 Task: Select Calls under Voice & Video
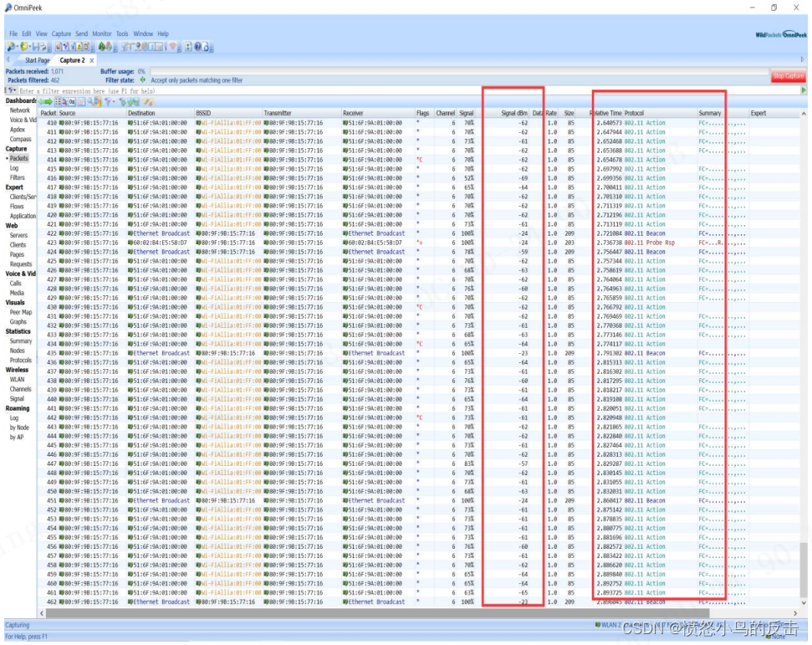16,283
